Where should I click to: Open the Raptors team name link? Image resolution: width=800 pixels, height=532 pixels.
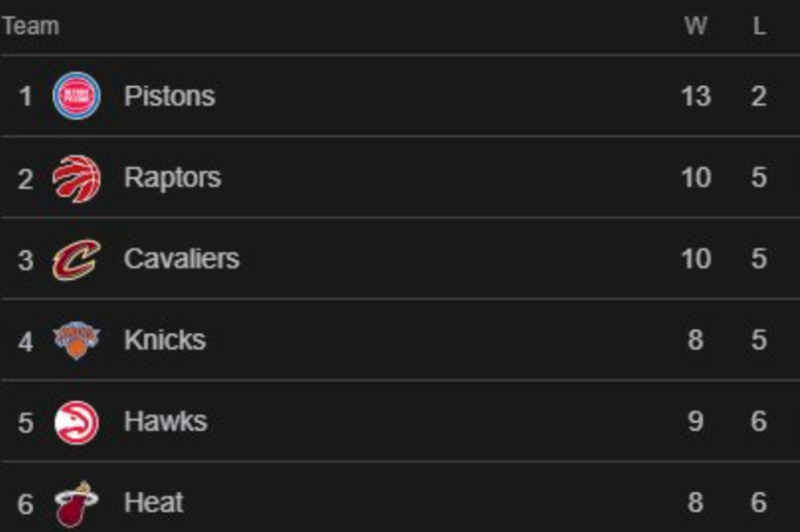[172, 178]
